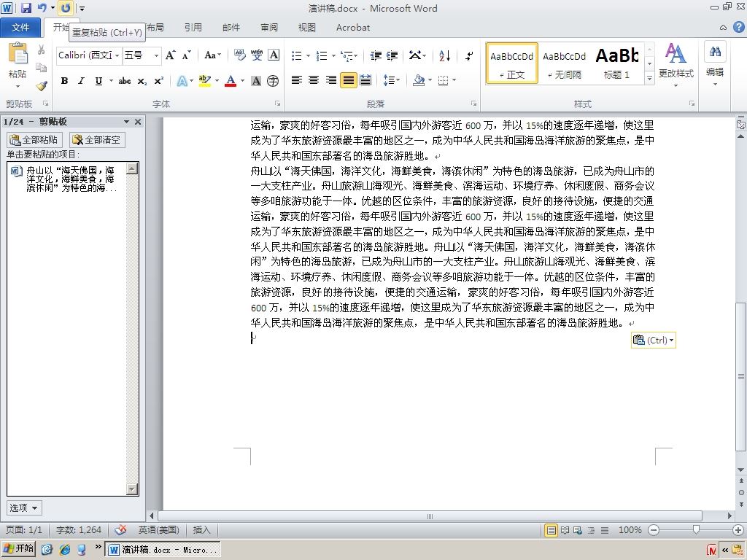This screenshot has width=747, height=560.
Task: Switch to center text alignment
Action: [314, 80]
